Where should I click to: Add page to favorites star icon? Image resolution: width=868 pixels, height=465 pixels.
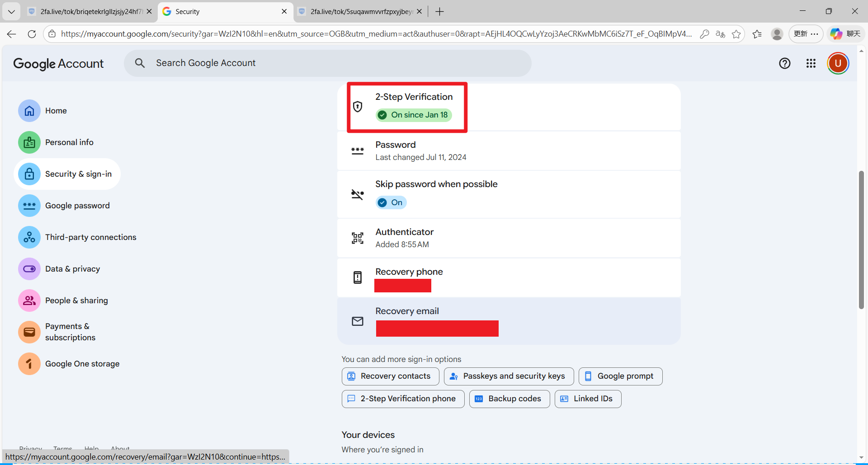736,34
